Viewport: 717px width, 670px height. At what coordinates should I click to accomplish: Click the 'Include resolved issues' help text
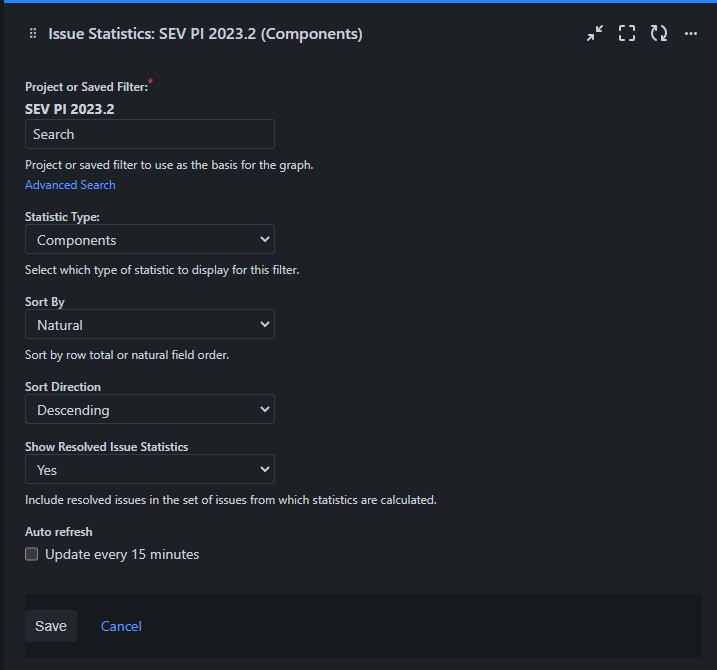tap(231, 500)
